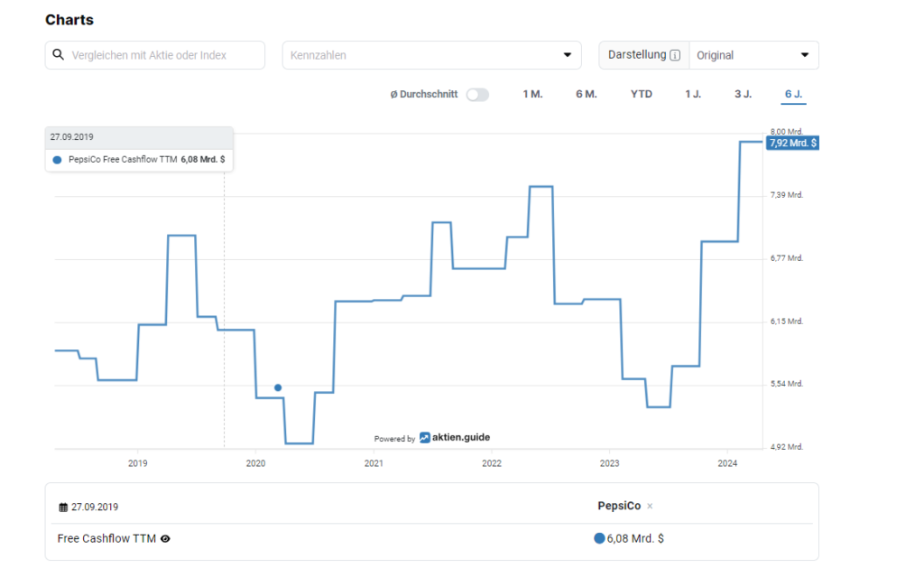Select the 6 J. time range

793,95
